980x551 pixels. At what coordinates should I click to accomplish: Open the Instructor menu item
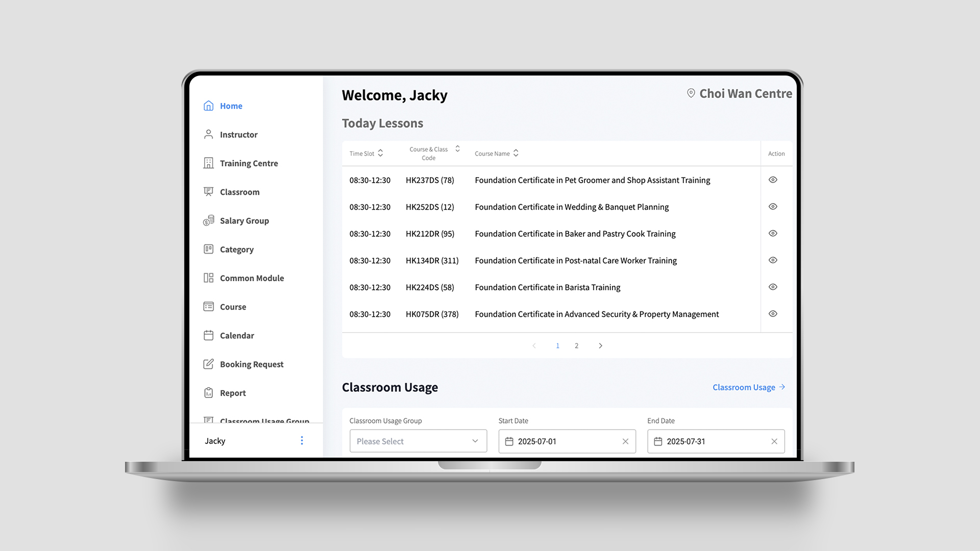pos(238,135)
